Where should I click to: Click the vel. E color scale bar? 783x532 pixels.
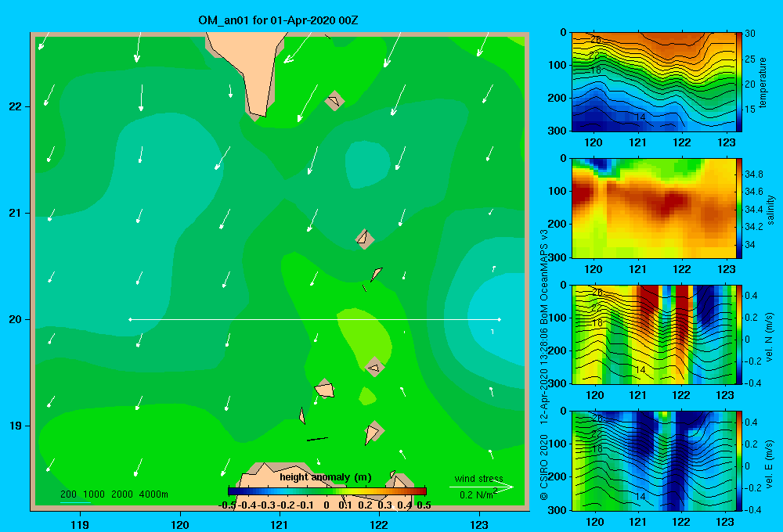point(739,461)
